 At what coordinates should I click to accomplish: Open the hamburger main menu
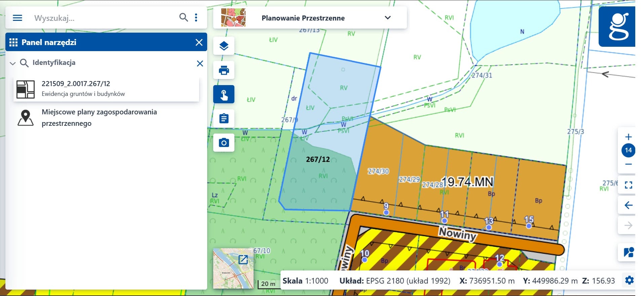click(x=17, y=18)
